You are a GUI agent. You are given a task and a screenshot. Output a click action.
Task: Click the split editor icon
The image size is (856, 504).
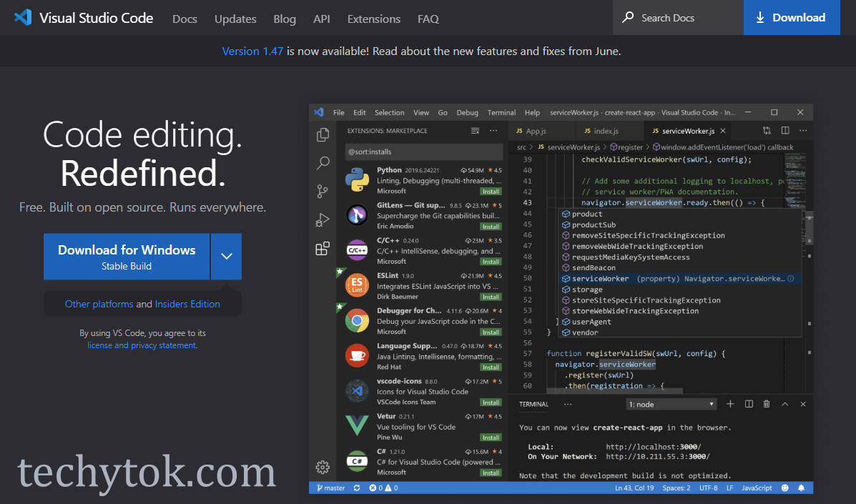coord(784,131)
